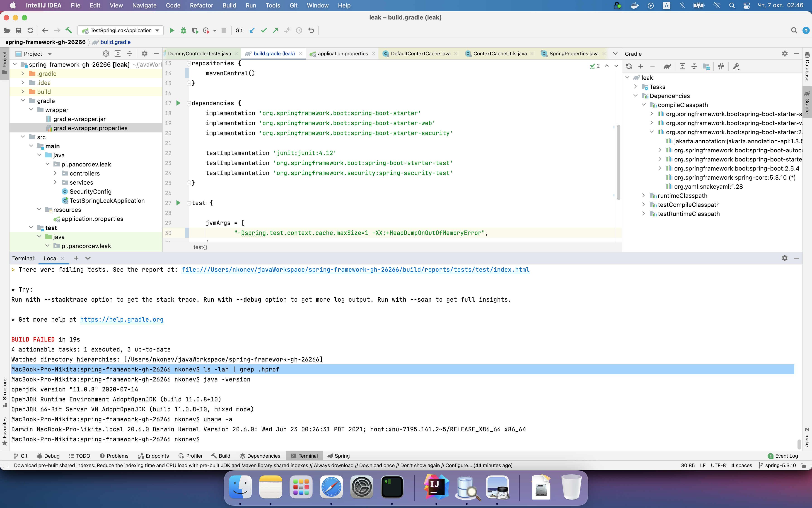
Task: Start debugging with the bug icon
Action: pos(183,31)
